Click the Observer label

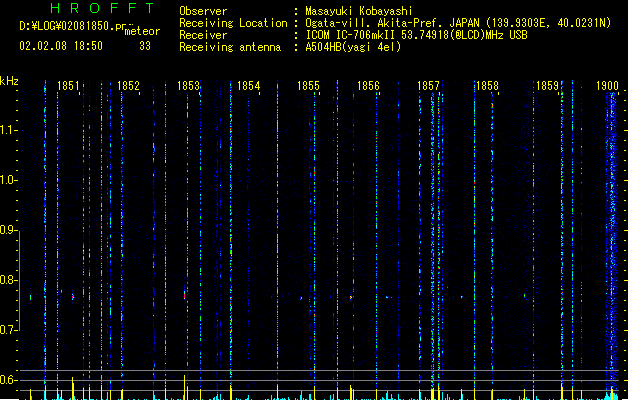point(203,11)
